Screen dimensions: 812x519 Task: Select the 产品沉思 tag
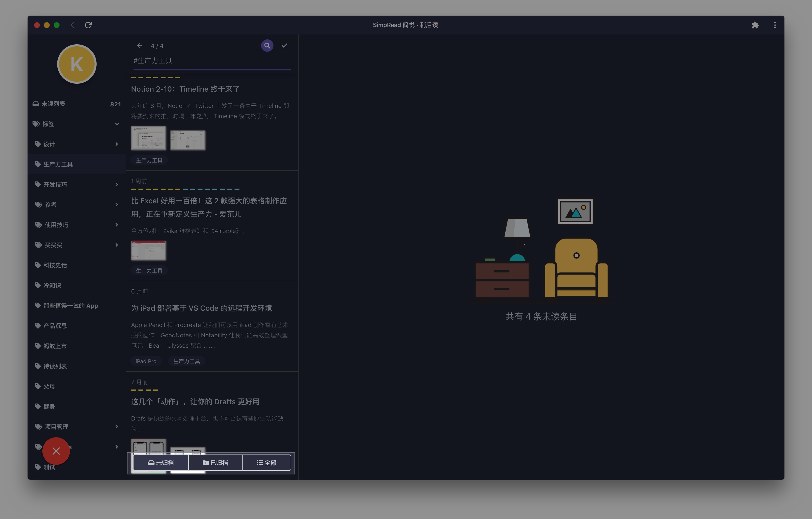pos(77,326)
